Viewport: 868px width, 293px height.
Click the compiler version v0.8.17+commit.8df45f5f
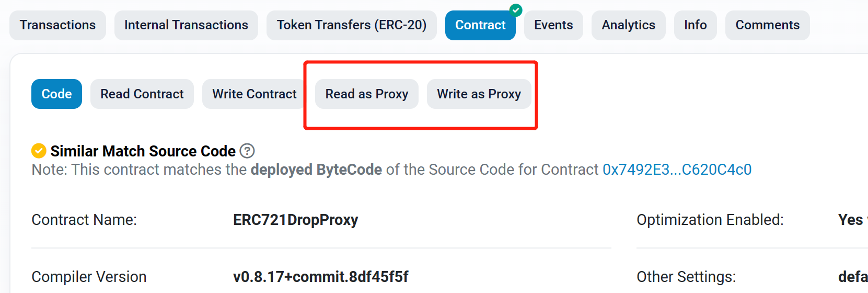pos(320,277)
